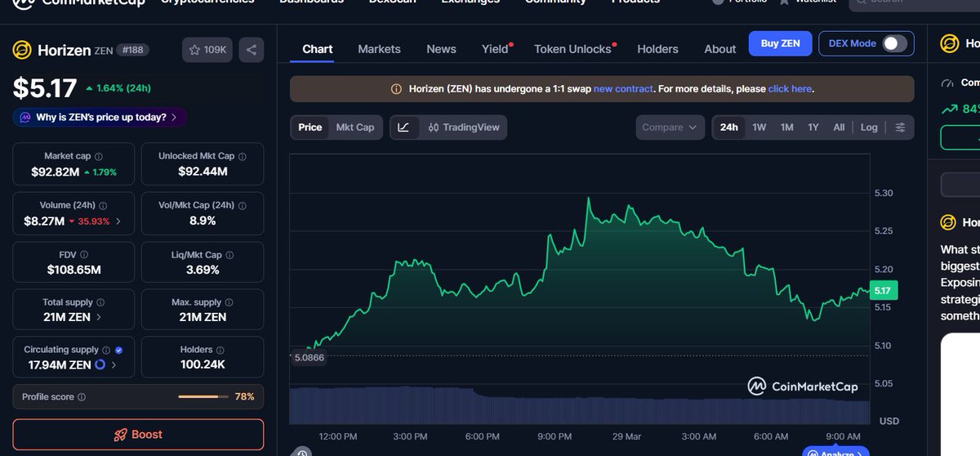Click the #188 rank badge
Screen dimensions: 980x456
[x=132, y=50]
